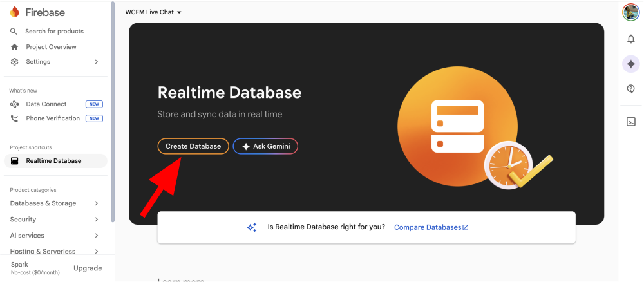Click the Create Database button
The image size is (644, 282).
click(x=193, y=146)
